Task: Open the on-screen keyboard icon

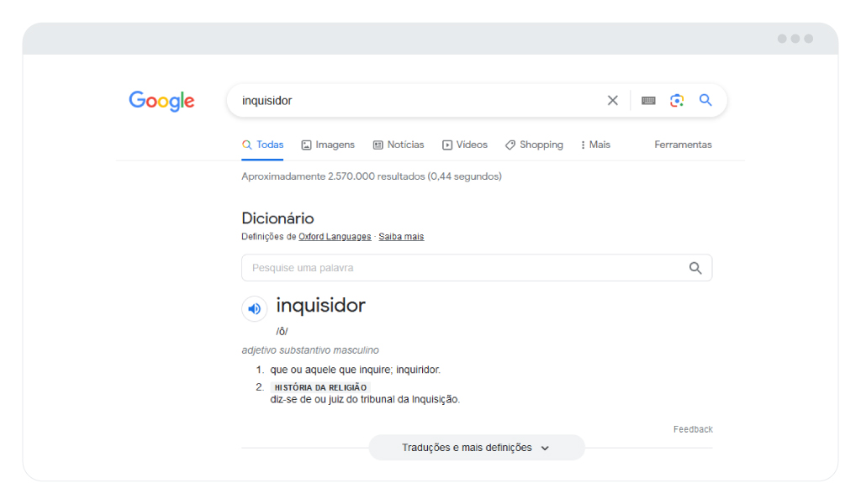Action: (x=648, y=100)
